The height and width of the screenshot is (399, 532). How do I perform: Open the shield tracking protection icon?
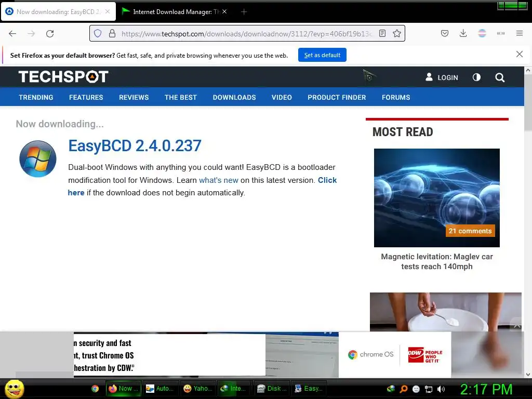click(98, 33)
